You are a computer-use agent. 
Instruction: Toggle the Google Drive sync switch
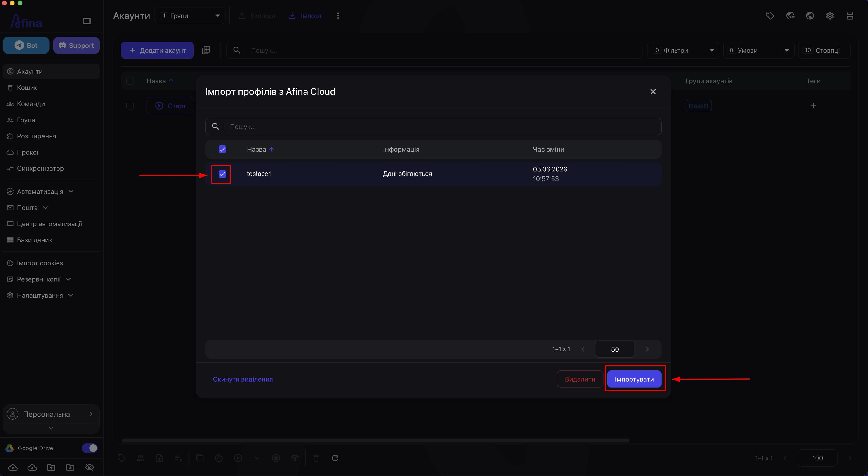click(x=90, y=448)
